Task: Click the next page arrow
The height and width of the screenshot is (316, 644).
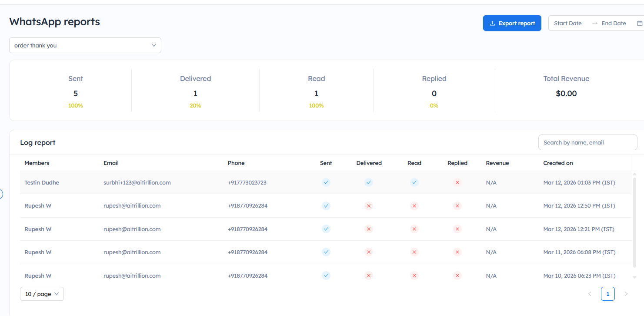Action: pyautogui.click(x=626, y=294)
